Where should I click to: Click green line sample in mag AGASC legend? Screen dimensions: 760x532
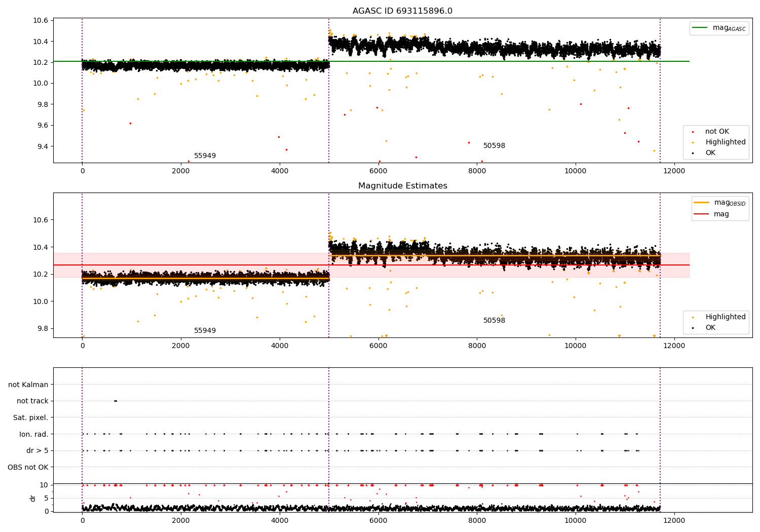700,28
